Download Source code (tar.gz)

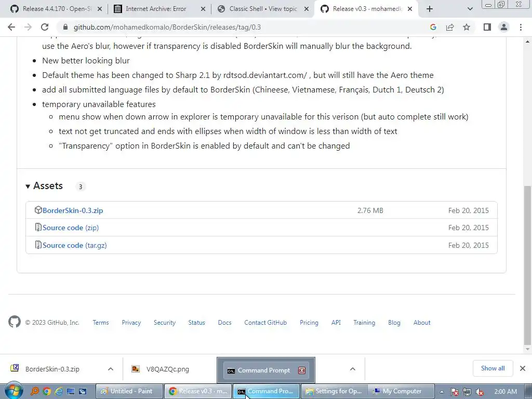click(75, 245)
